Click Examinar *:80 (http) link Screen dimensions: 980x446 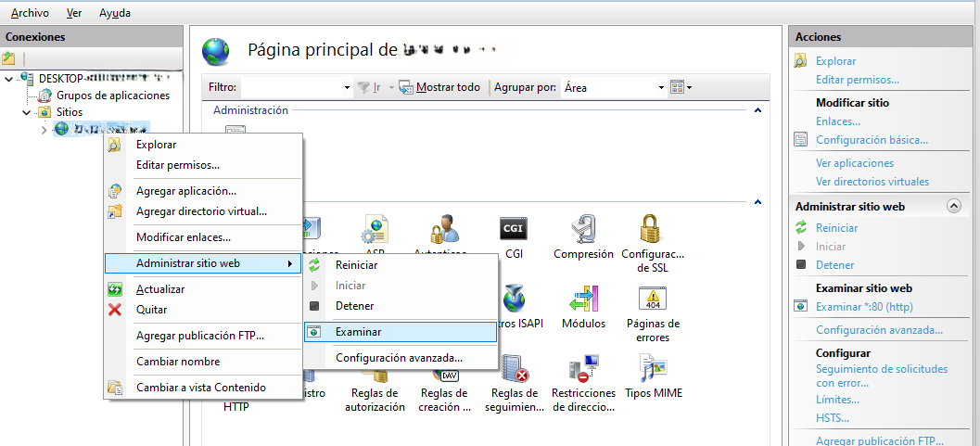click(864, 307)
